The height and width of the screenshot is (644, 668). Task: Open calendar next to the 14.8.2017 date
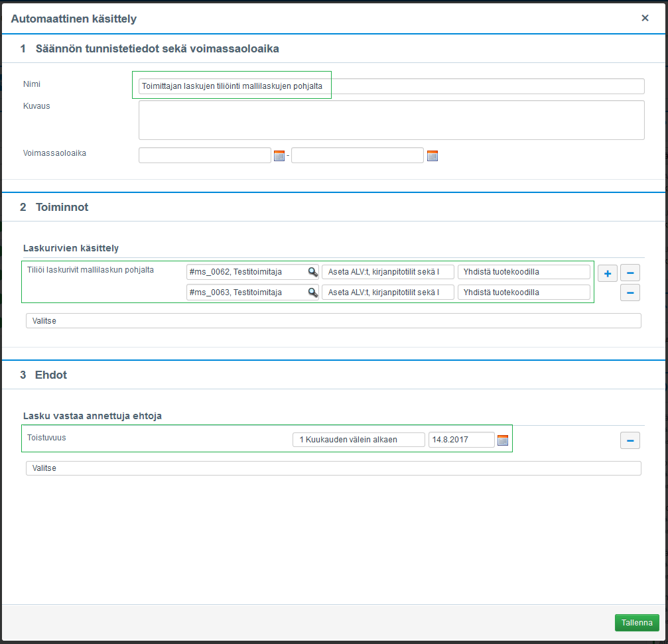click(503, 440)
